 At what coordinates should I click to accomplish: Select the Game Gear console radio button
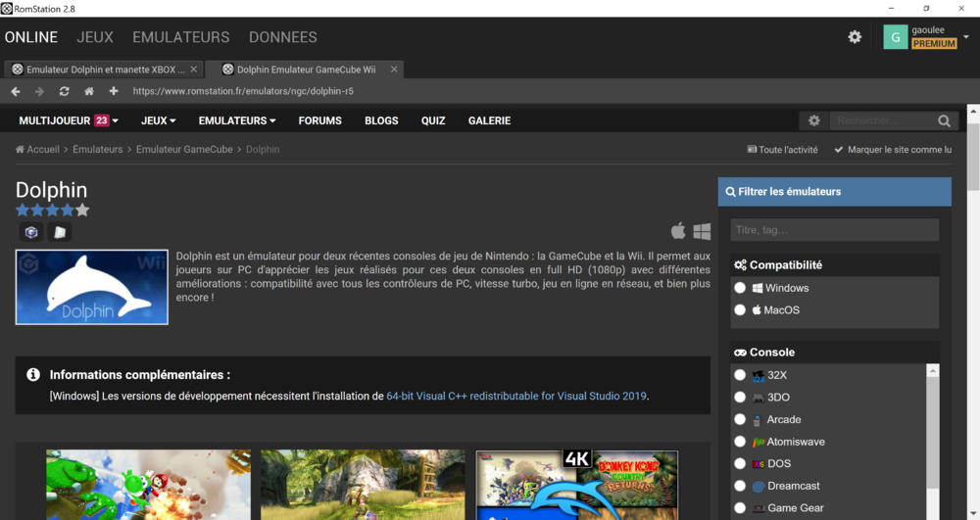[x=740, y=508]
